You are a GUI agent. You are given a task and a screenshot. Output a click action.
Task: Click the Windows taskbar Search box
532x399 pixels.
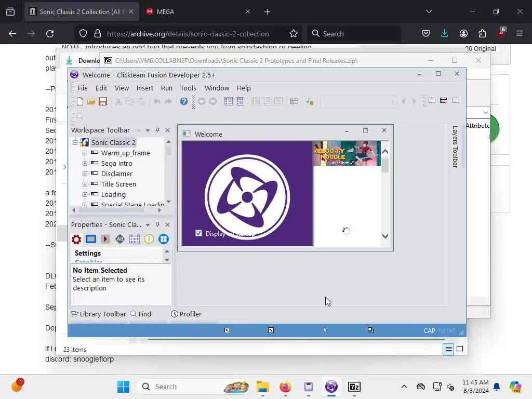(193, 387)
